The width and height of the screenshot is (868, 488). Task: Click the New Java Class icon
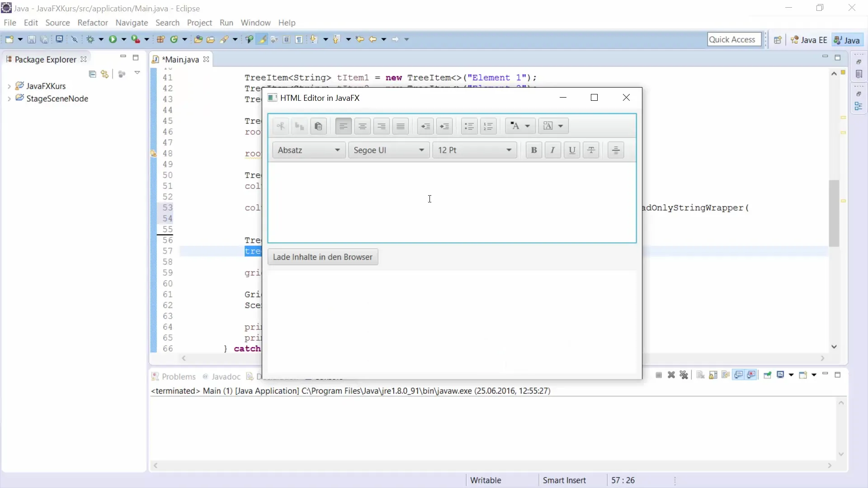[x=174, y=39]
